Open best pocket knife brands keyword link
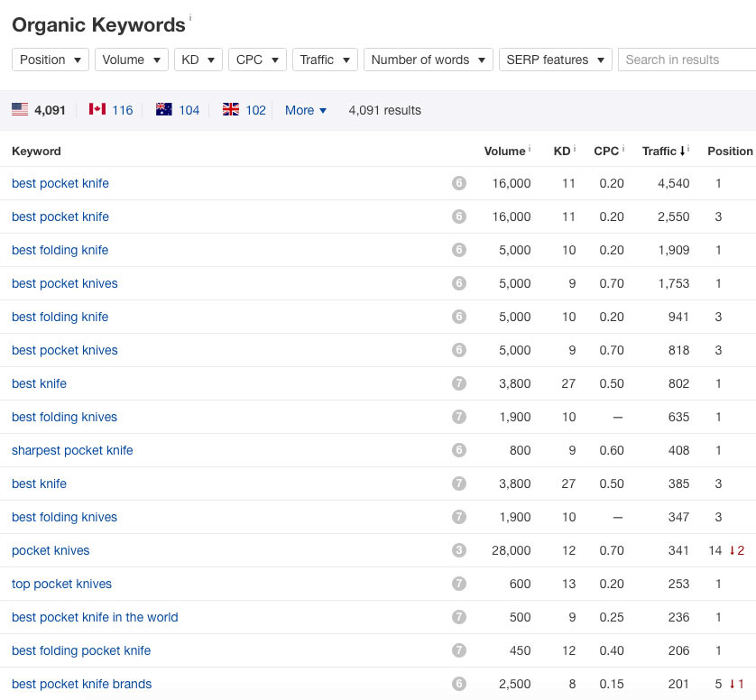The height and width of the screenshot is (700, 756). (x=81, y=684)
